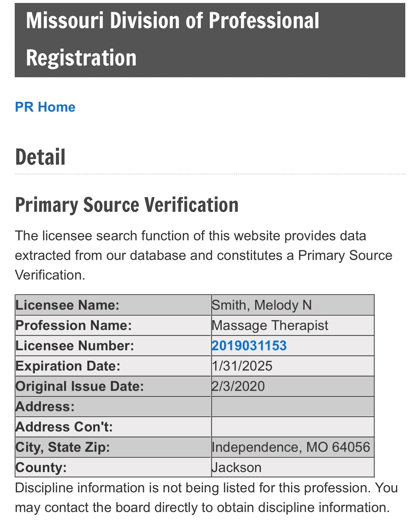Select the Independence, MO 64056 cell

[x=291, y=447]
